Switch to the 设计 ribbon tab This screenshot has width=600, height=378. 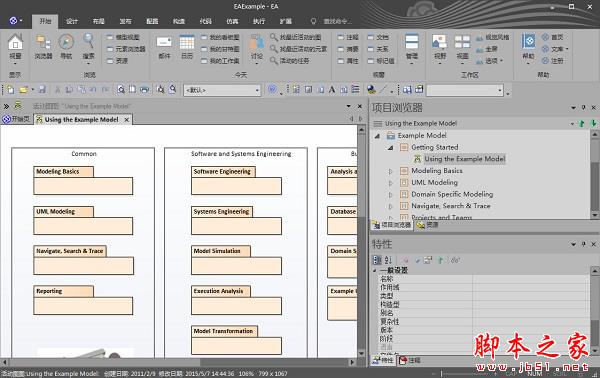72,21
